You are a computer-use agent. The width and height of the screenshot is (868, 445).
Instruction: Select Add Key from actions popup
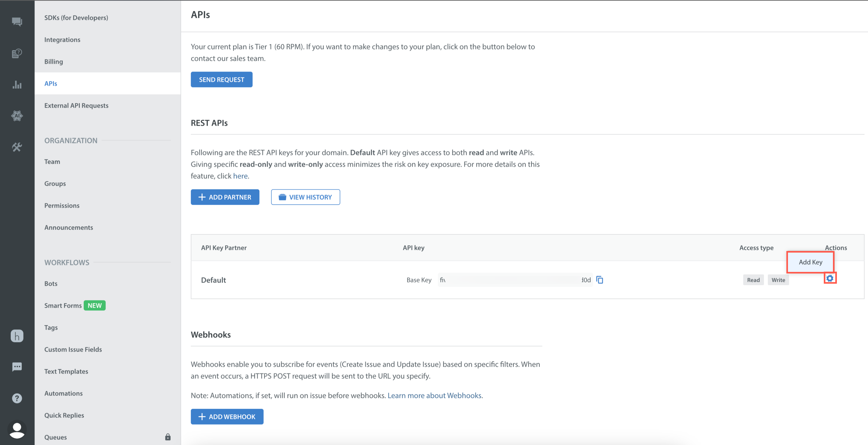(810, 262)
